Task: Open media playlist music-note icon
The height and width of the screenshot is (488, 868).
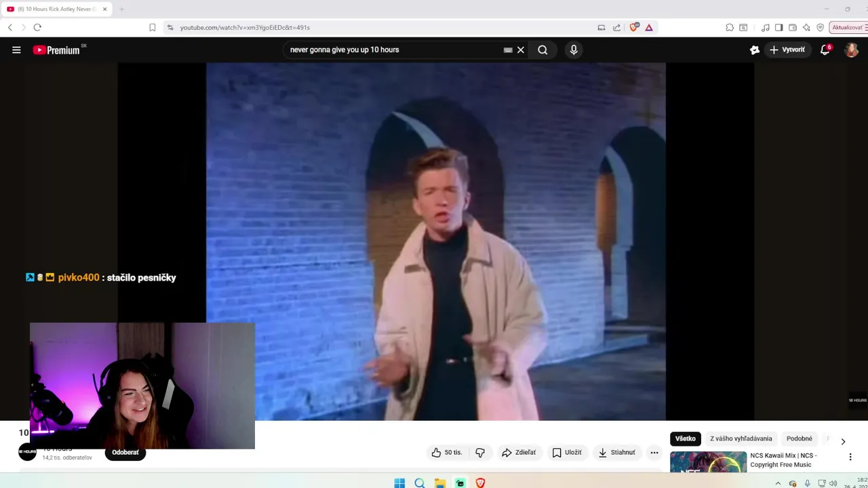Action: [766, 27]
